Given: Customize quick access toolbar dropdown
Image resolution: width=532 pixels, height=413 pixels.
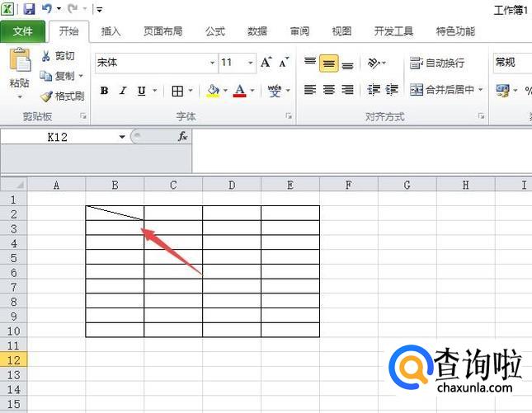Looking at the screenshot, I should click(100, 10).
